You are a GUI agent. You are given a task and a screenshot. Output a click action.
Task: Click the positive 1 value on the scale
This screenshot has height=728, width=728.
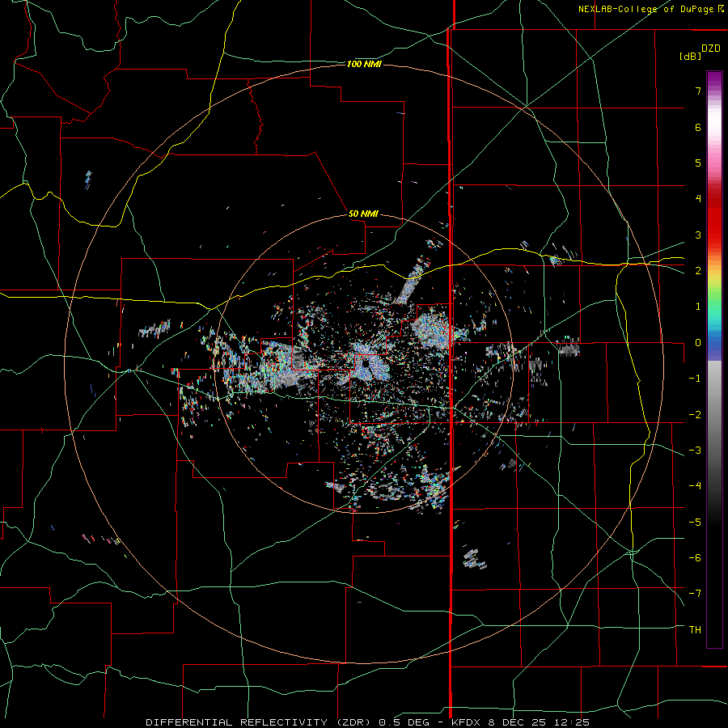[x=698, y=307]
